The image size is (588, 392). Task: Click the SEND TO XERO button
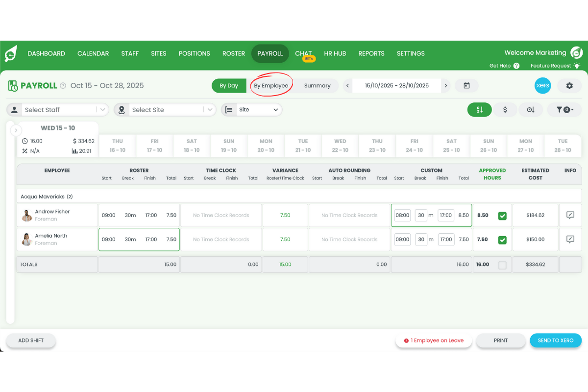(x=555, y=340)
